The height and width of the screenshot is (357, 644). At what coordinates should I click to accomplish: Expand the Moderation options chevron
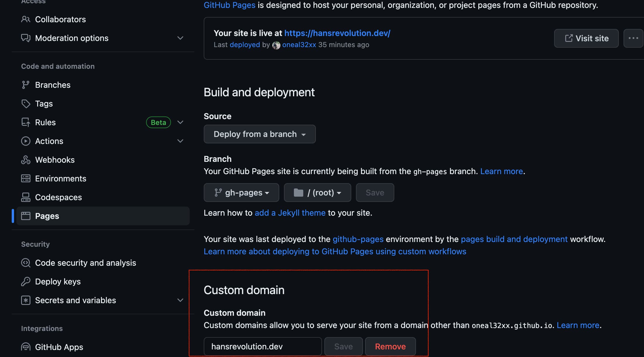pos(180,38)
